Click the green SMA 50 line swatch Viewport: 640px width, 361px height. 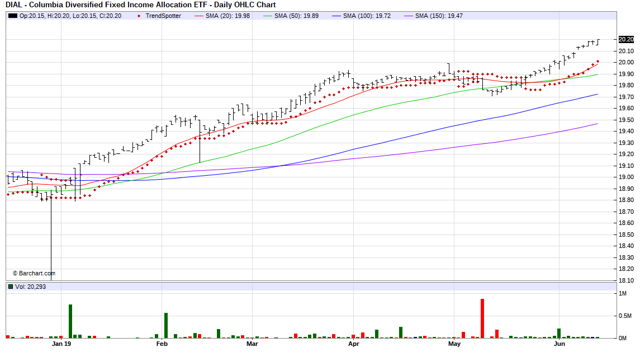coord(268,16)
